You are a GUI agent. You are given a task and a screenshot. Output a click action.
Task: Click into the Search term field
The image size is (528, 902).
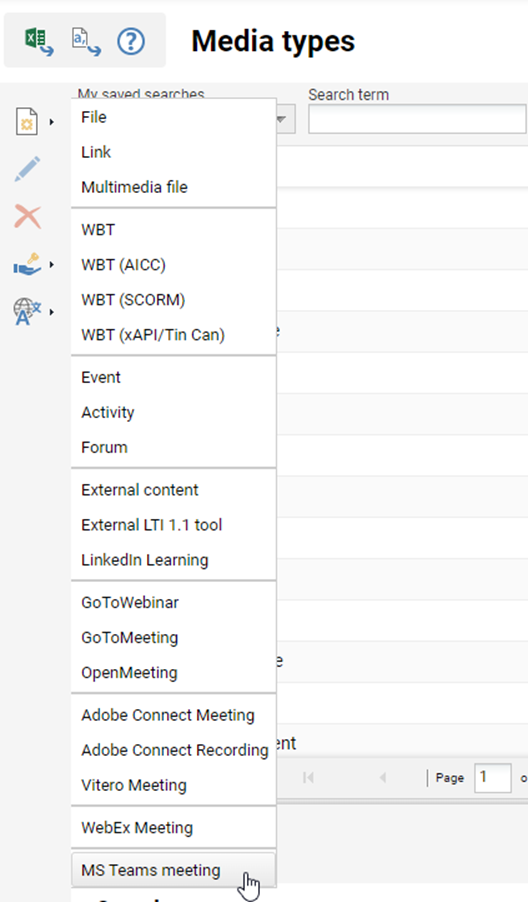[417, 119]
